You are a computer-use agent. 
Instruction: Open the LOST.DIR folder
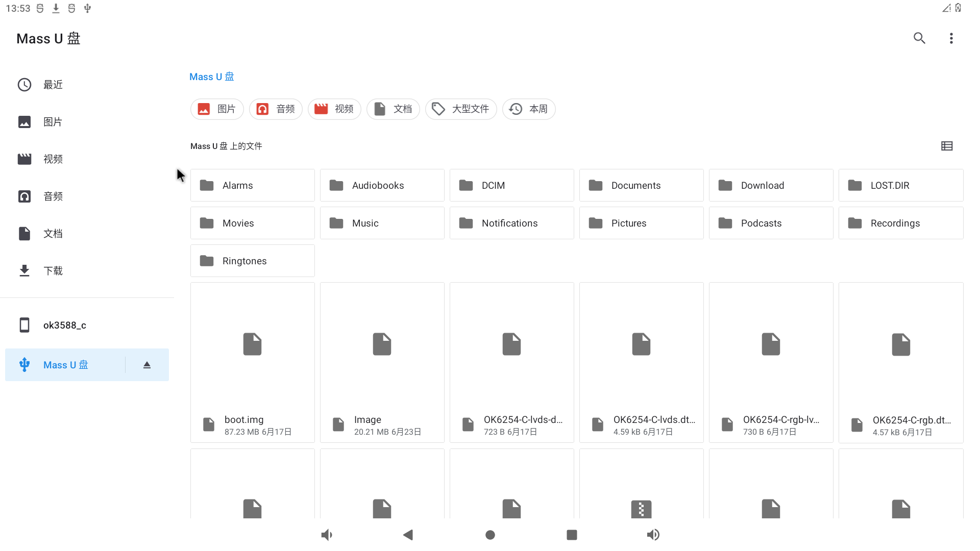point(901,185)
